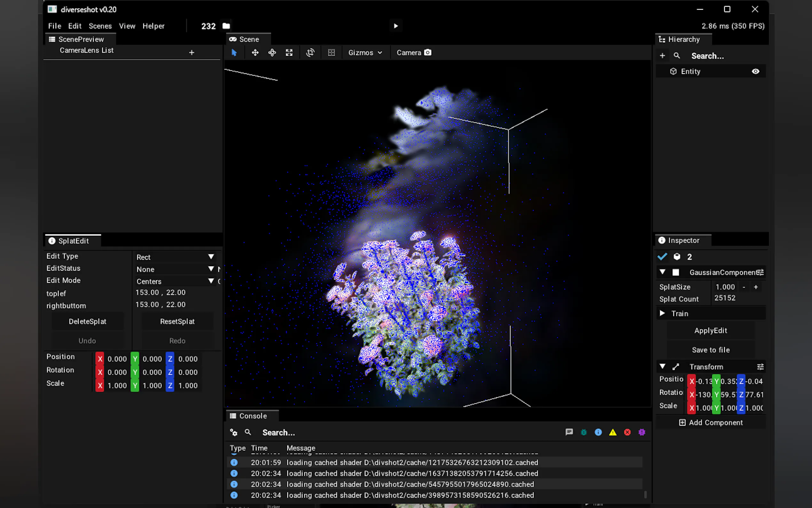Open the Edit Type Rect dropdown
This screenshot has width=812, height=508.
[175, 257]
